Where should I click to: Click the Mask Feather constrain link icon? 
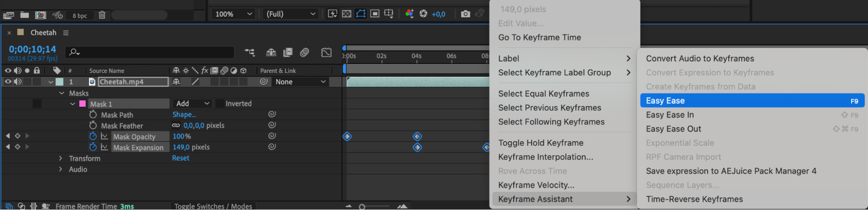176,125
